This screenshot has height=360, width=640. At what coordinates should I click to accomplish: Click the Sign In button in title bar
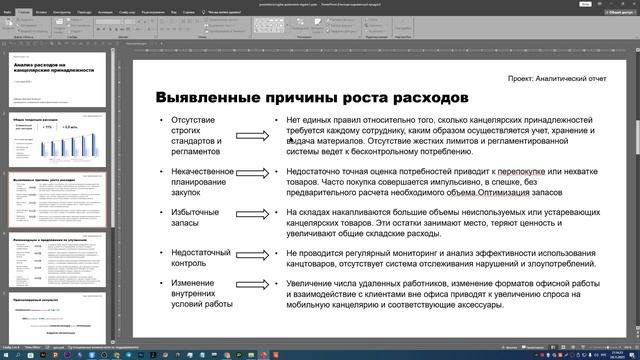[585, 4]
